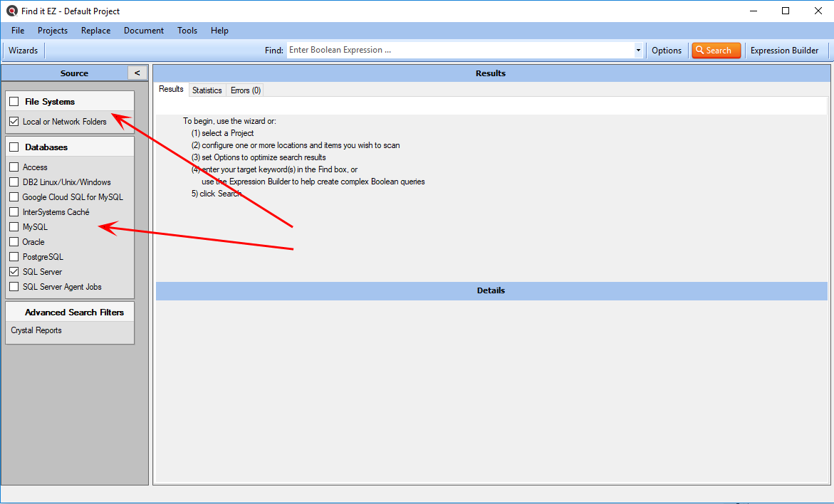Open the File menu
The height and width of the screenshot is (504, 834).
point(18,31)
